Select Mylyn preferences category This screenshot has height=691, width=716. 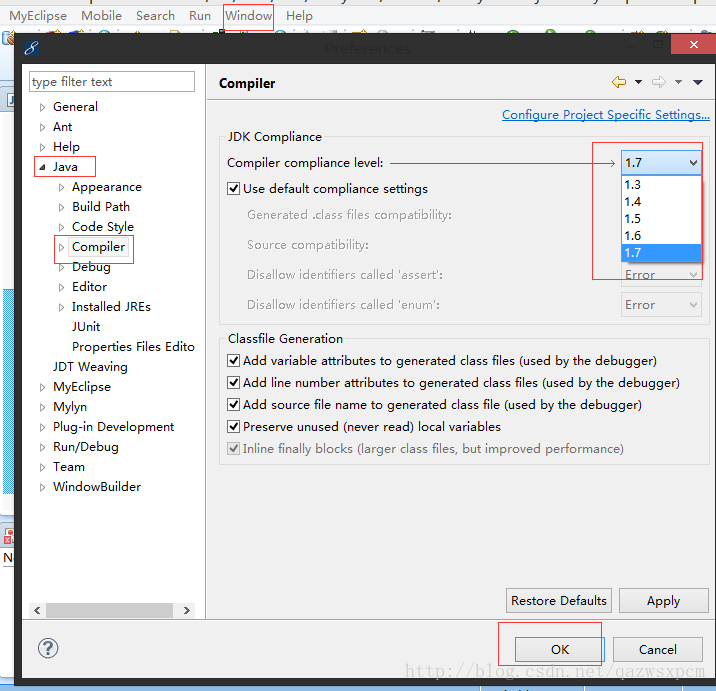[x=70, y=407]
